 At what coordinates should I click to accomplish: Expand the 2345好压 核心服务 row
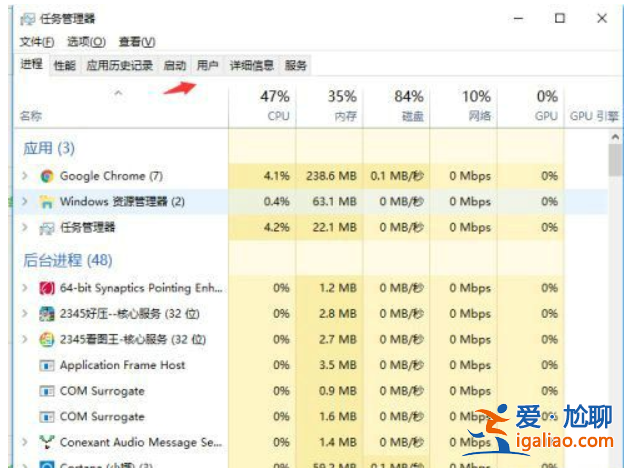pyautogui.click(x=25, y=313)
